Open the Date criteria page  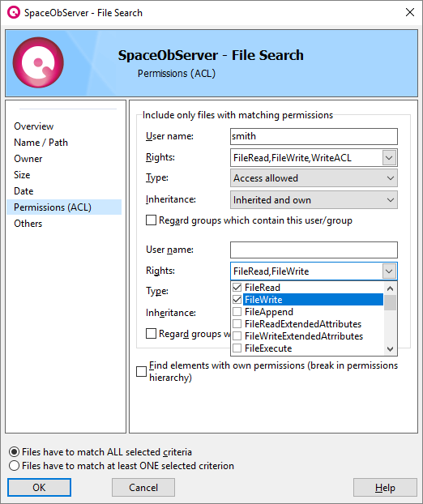click(x=23, y=191)
